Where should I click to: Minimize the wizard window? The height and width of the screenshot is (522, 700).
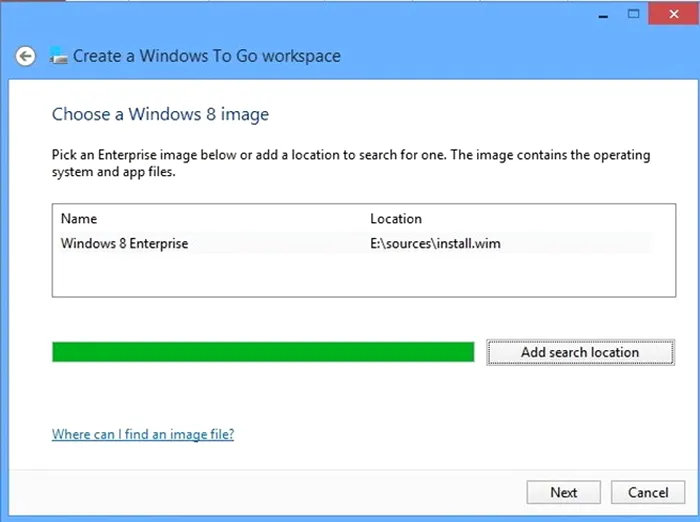tap(604, 15)
